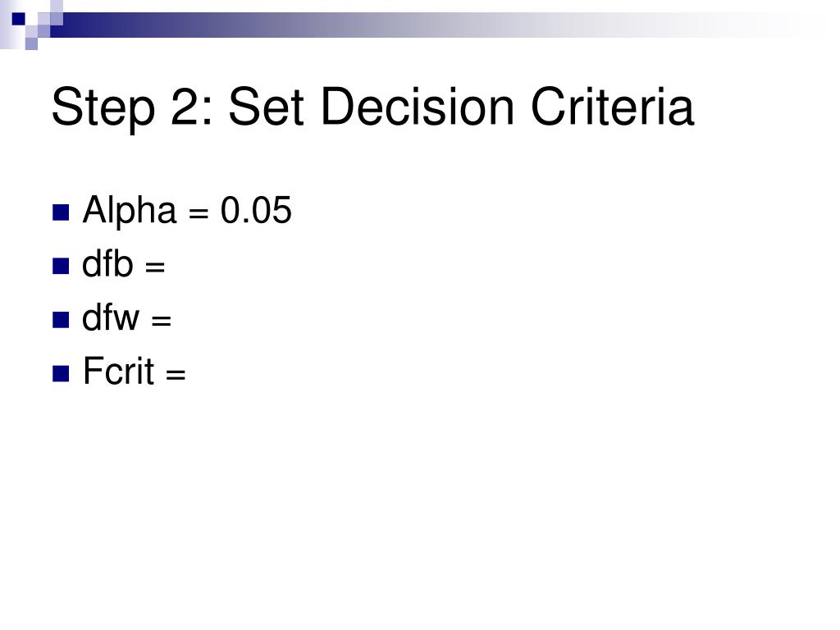Click the equals sign after 'dfb'
The height and width of the screenshot is (630, 840).
pos(155,267)
